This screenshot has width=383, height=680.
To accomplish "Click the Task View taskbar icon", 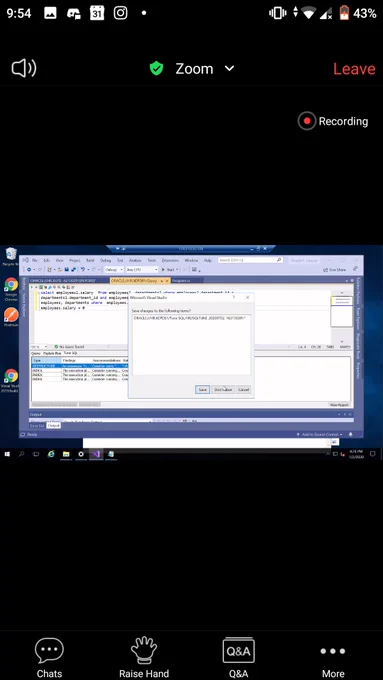I will (x=36, y=454).
